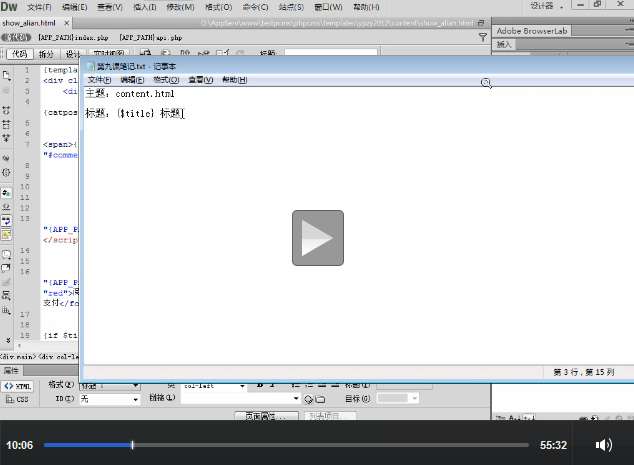The image size is (634, 465).
Task: Play the video with the center play button
Action: pos(317,238)
